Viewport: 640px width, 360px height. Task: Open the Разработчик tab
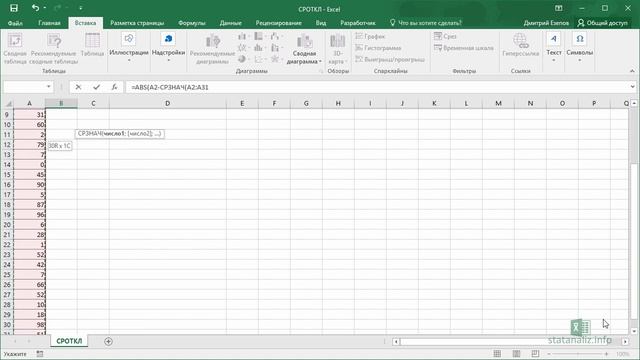(x=358, y=23)
